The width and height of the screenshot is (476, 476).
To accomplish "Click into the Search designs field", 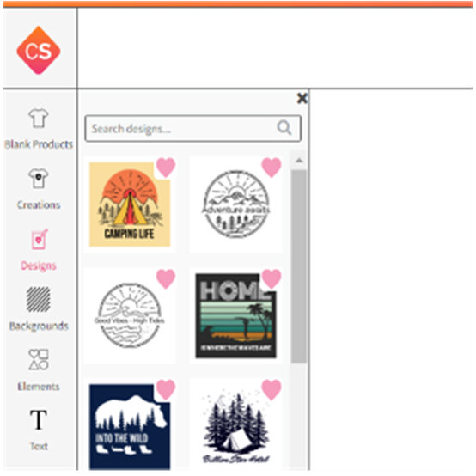I will coord(193,128).
